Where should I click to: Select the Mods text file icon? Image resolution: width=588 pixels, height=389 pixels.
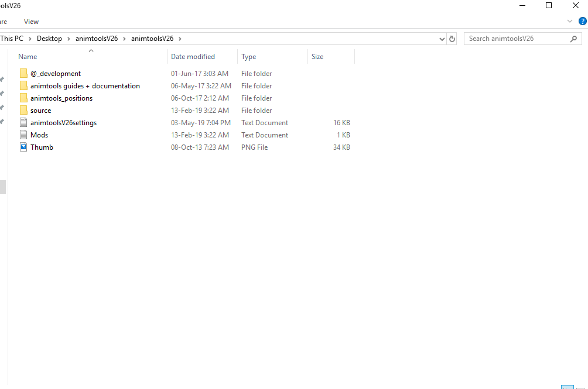(23, 135)
